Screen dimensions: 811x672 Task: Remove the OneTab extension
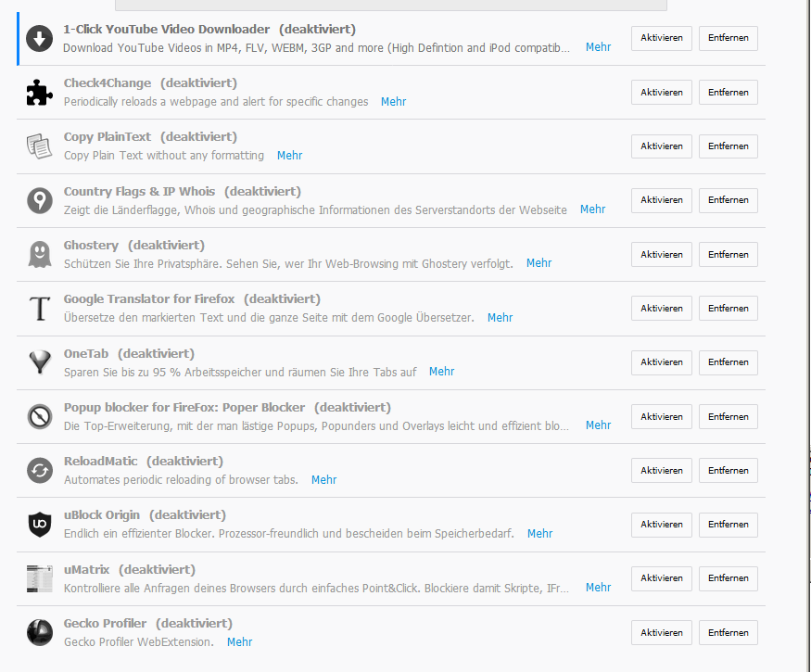pyautogui.click(x=728, y=362)
